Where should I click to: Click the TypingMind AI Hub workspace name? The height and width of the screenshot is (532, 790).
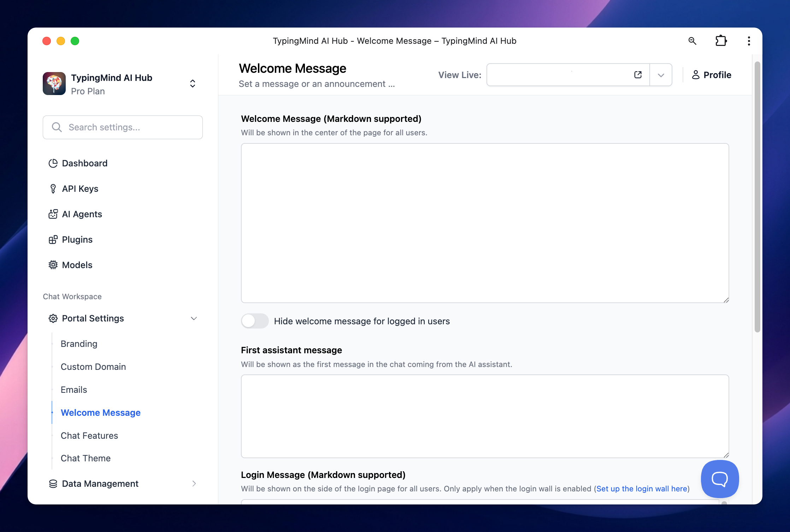112,78
